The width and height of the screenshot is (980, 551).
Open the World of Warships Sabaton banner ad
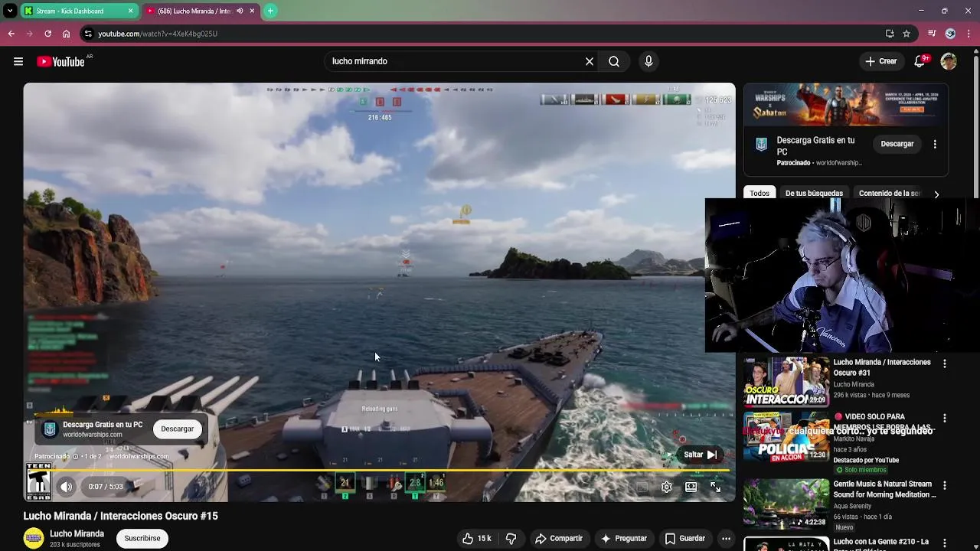point(846,104)
